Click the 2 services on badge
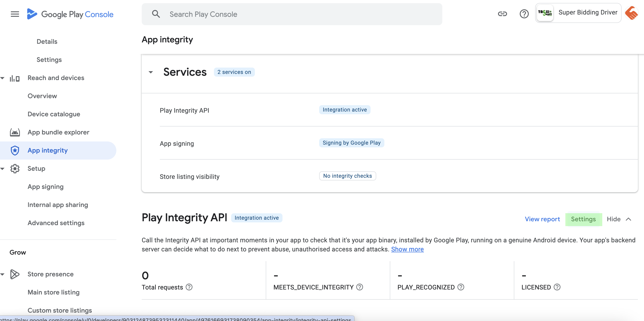 234,72
